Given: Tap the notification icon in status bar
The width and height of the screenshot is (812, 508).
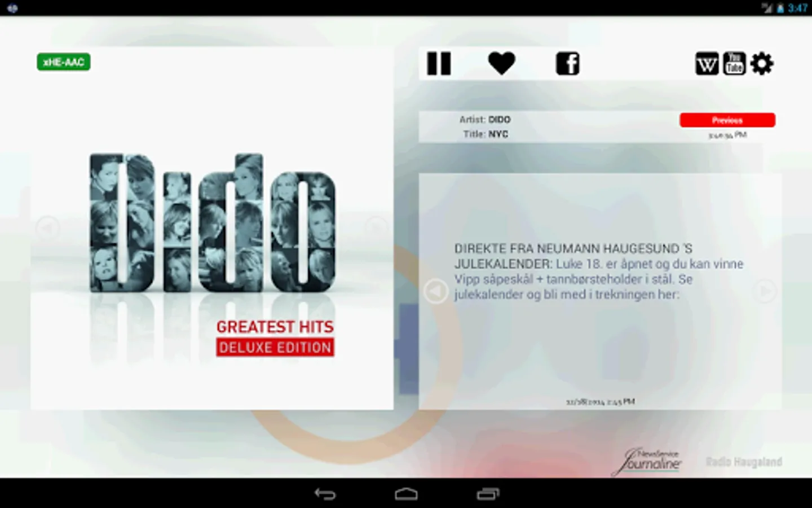Looking at the screenshot, I should coord(12,8).
